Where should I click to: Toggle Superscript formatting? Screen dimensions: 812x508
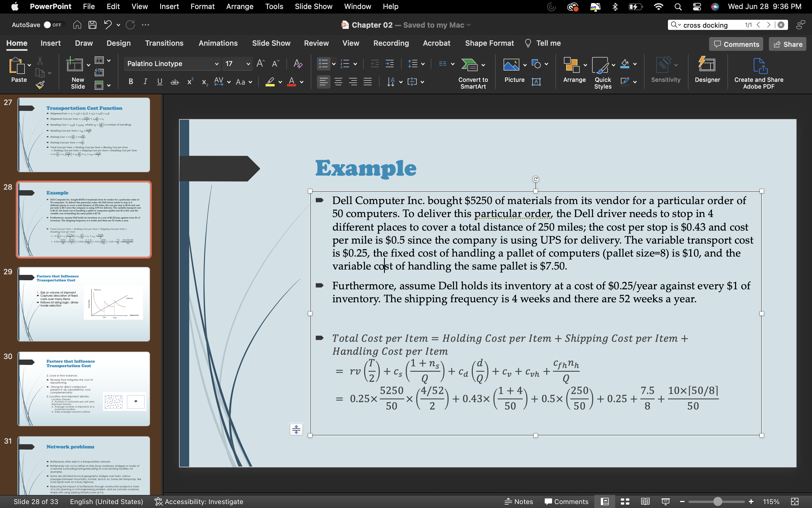click(x=190, y=82)
